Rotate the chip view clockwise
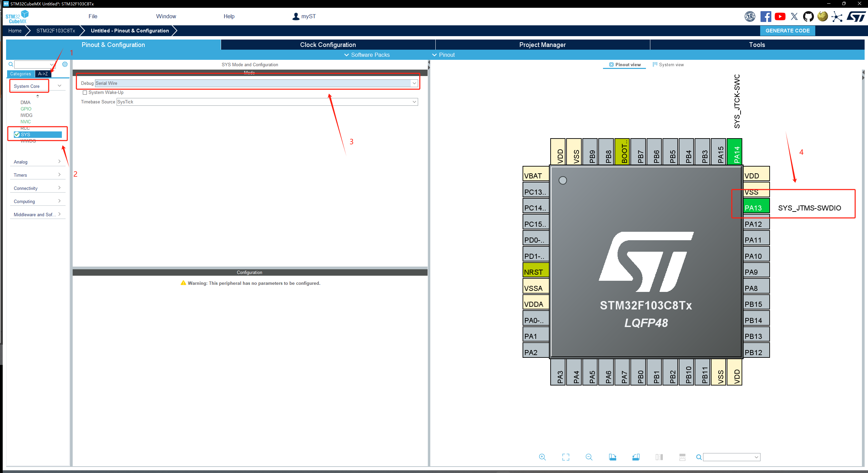This screenshot has height=473, width=868. [612, 457]
